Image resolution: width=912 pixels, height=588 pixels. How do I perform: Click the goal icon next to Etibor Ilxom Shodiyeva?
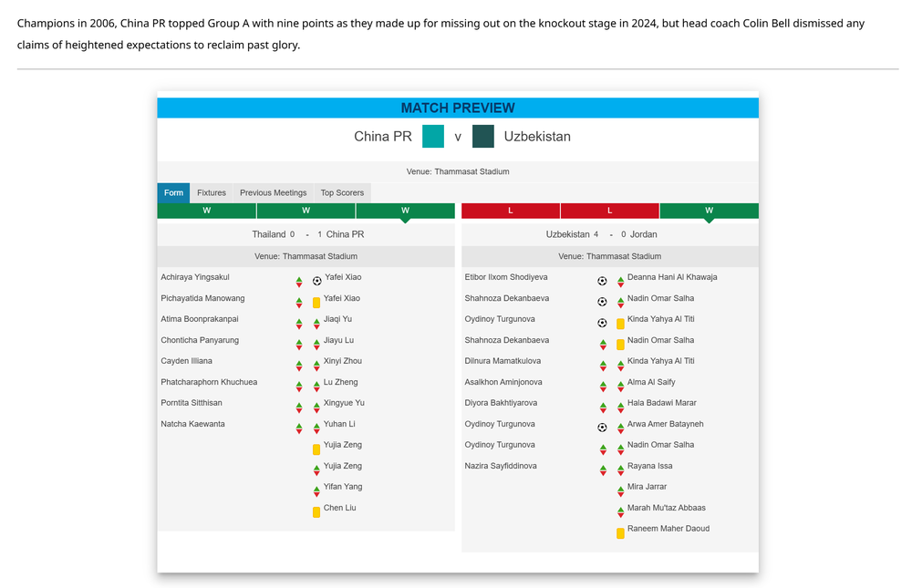point(602,281)
